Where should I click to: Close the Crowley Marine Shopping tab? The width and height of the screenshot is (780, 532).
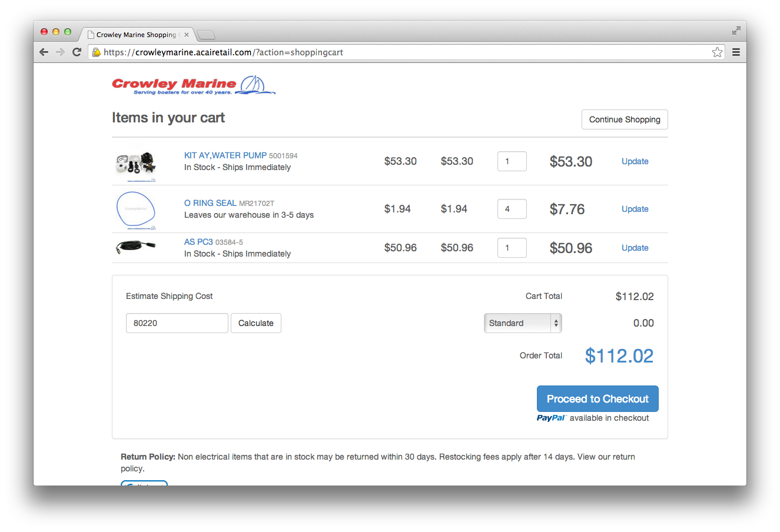pos(187,35)
